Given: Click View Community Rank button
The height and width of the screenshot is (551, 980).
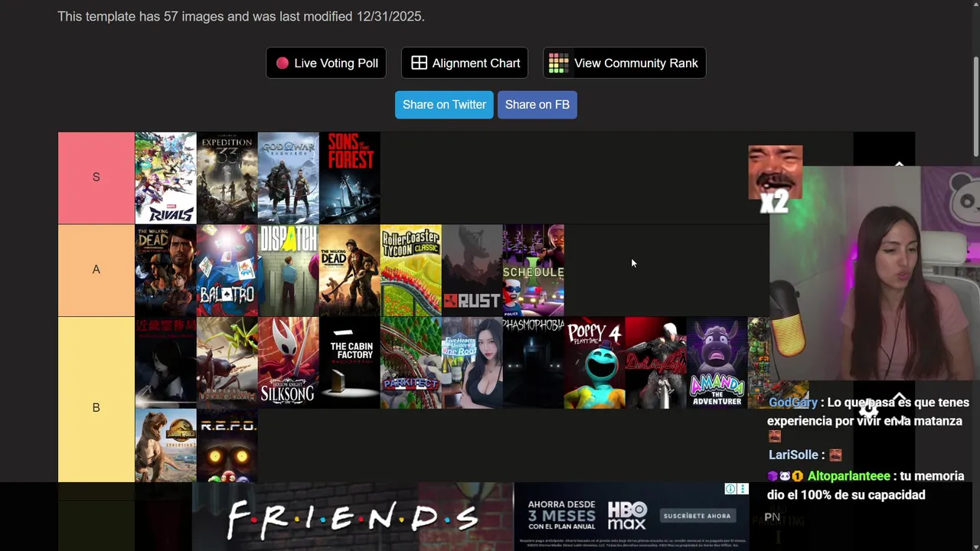Looking at the screenshot, I should pyautogui.click(x=625, y=63).
